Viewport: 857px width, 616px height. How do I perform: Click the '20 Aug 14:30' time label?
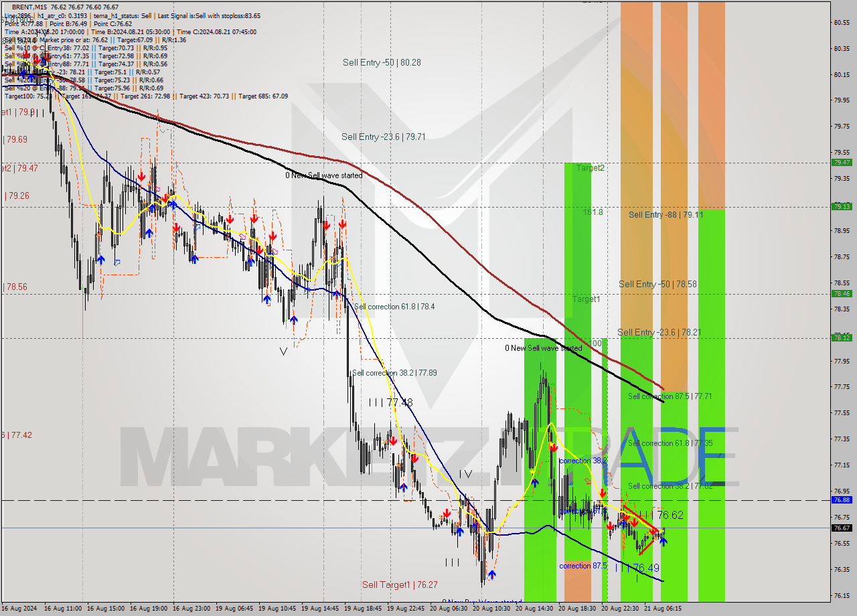pos(534,609)
